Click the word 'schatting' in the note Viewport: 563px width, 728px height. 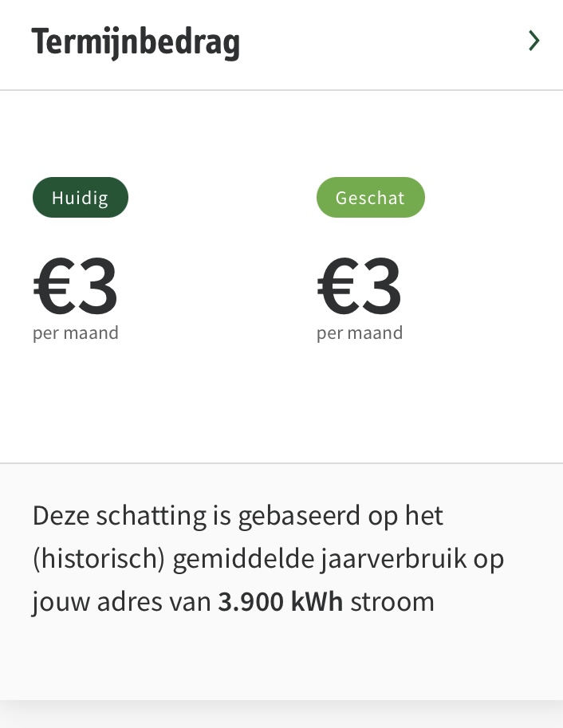click(x=151, y=516)
